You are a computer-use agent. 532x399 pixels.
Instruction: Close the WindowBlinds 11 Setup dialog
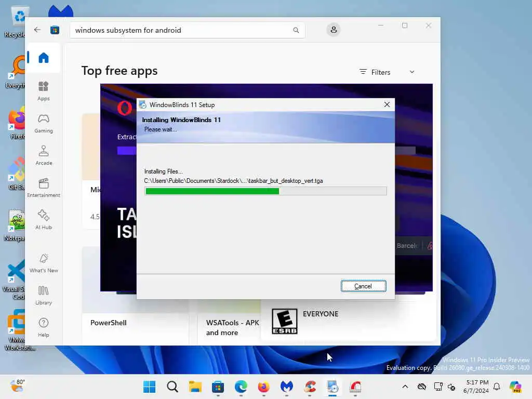387,104
